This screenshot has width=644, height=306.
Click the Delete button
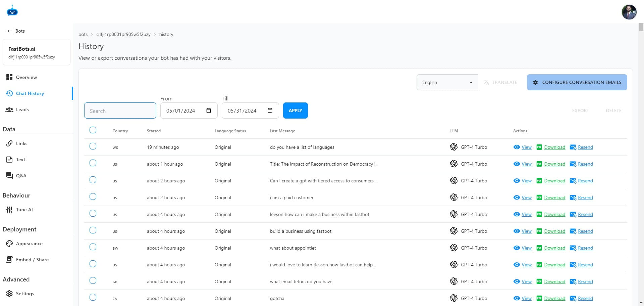pos(613,111)
